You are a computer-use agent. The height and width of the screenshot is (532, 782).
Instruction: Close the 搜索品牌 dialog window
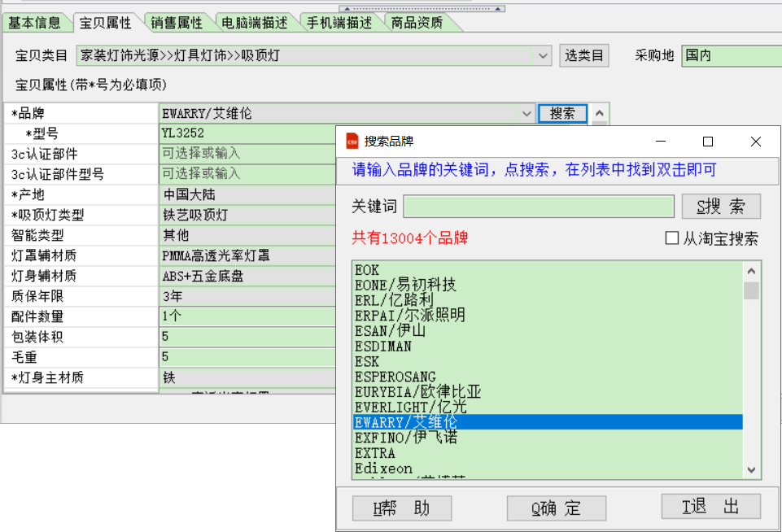click(x=756, y=142)
